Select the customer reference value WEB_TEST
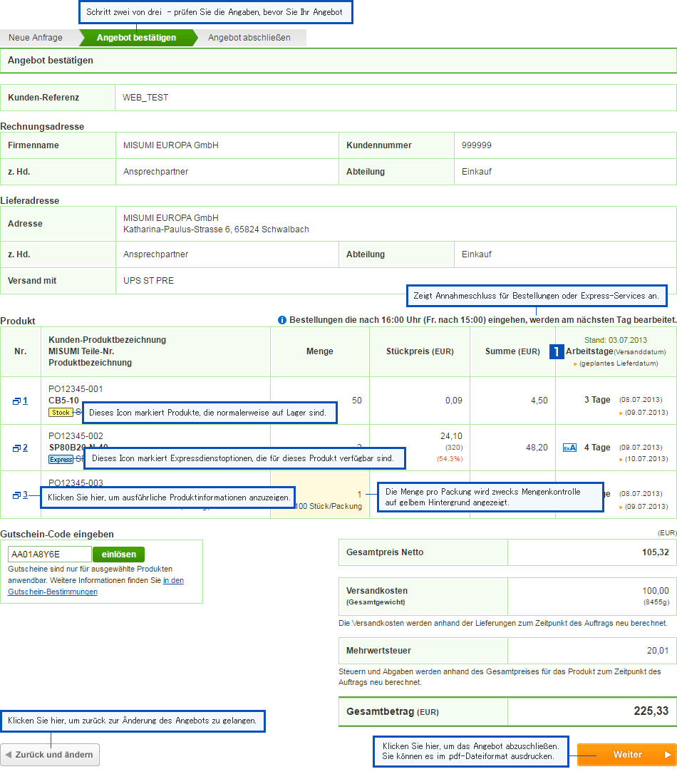 pos(145,98)
